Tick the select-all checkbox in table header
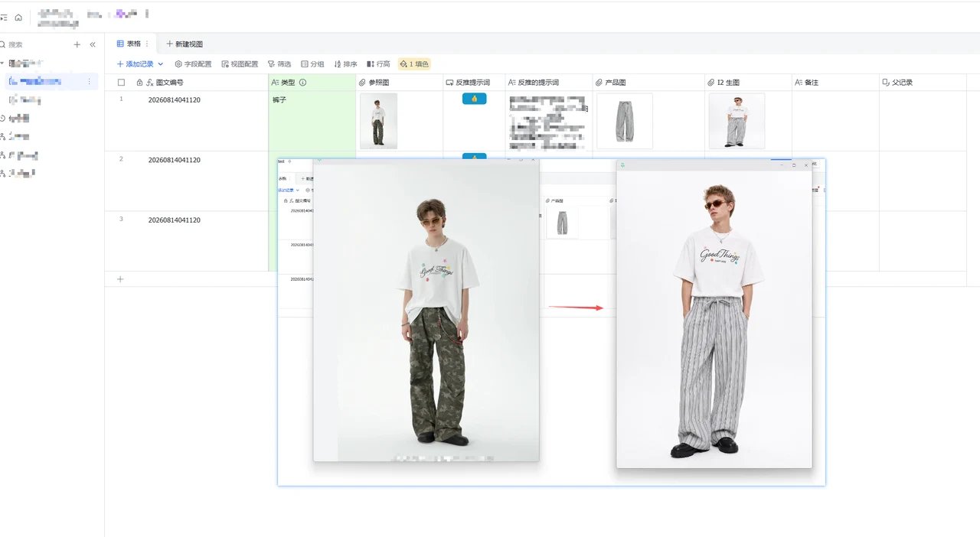The image size is (980, 537). click(121, 83)
